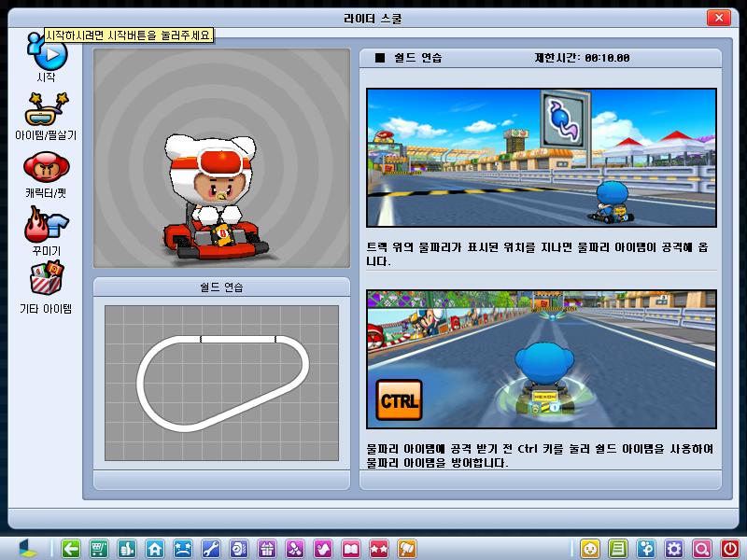Click the pink magnifier search icon

point(702,549)
